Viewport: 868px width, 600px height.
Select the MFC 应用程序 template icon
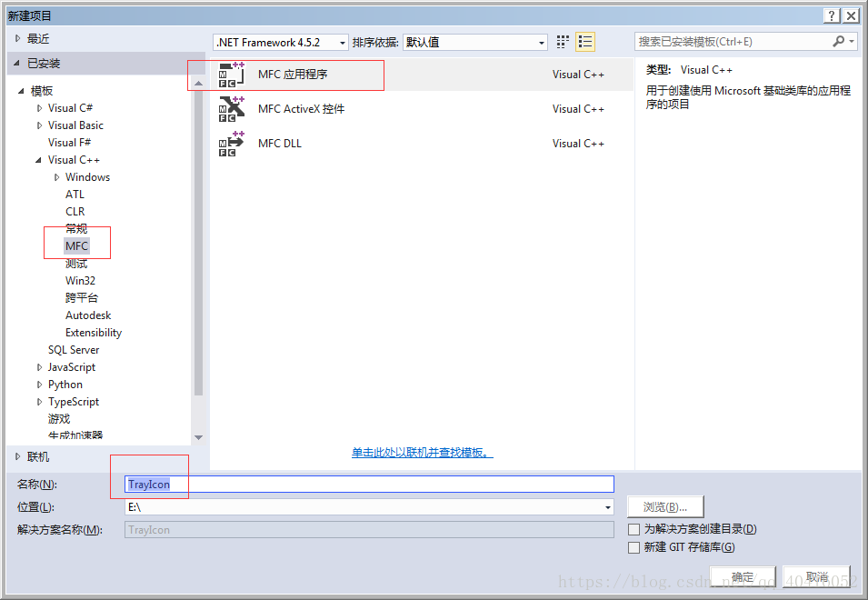point(232,75)
